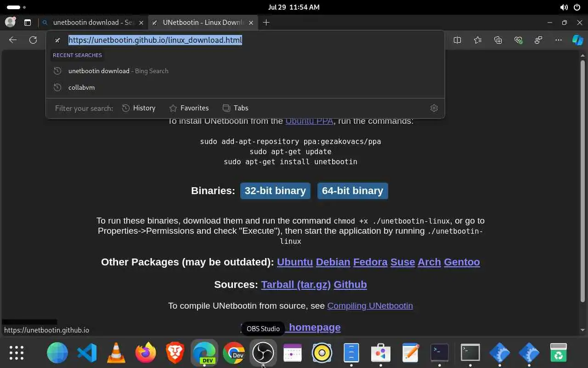
Task: Download the 32-bit binary
Action: pos(275,191)
